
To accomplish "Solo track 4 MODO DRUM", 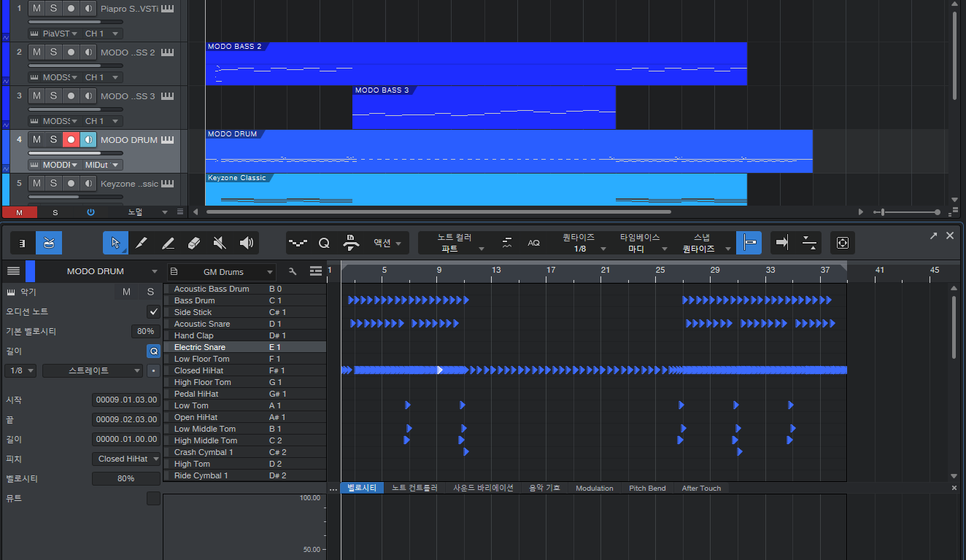I will [x=53, y=139].
